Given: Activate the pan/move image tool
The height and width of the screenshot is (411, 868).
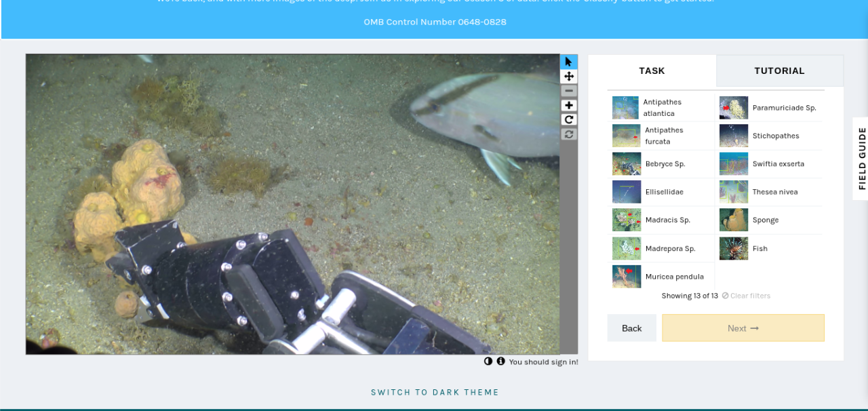Looking at the screenshot, I should [568, 77].
